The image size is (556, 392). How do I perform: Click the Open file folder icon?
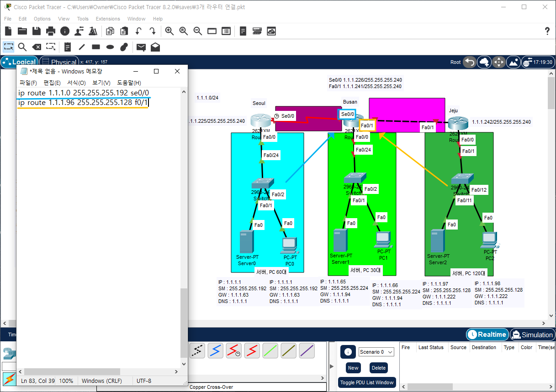click(22, 31)
